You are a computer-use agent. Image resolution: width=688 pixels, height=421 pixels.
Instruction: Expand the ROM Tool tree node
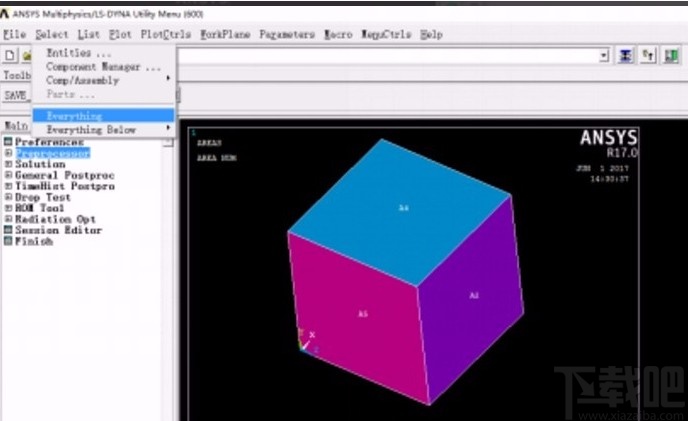(8, 208)
